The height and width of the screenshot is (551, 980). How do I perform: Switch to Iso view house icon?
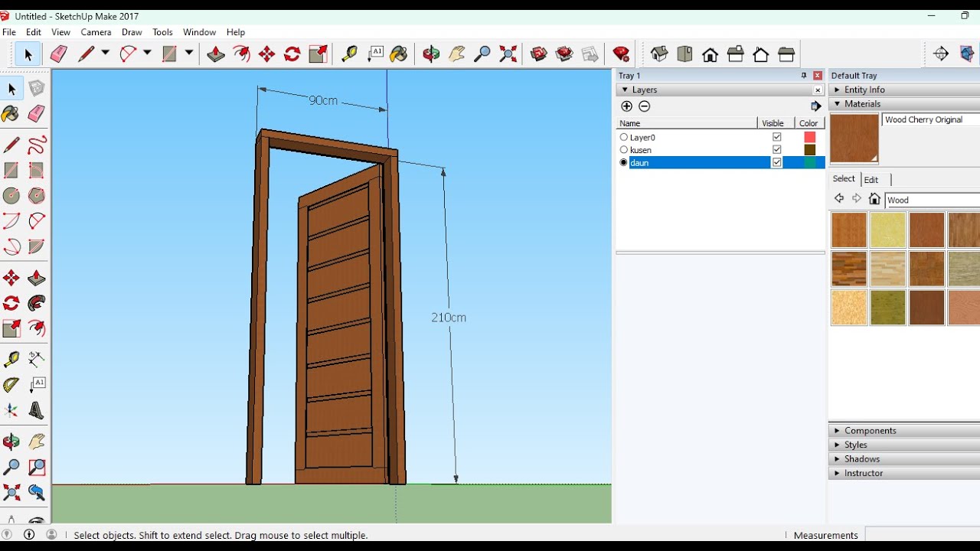point(659,54)
